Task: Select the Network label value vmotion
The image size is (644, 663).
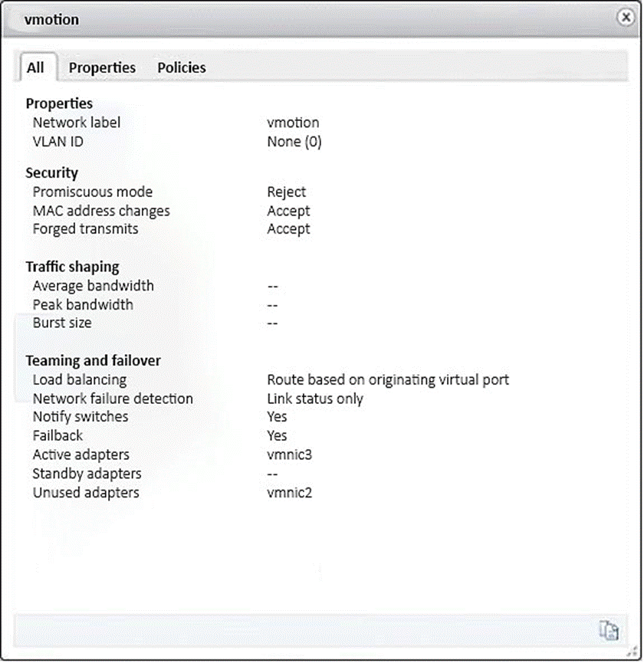Action: [293, 123]
